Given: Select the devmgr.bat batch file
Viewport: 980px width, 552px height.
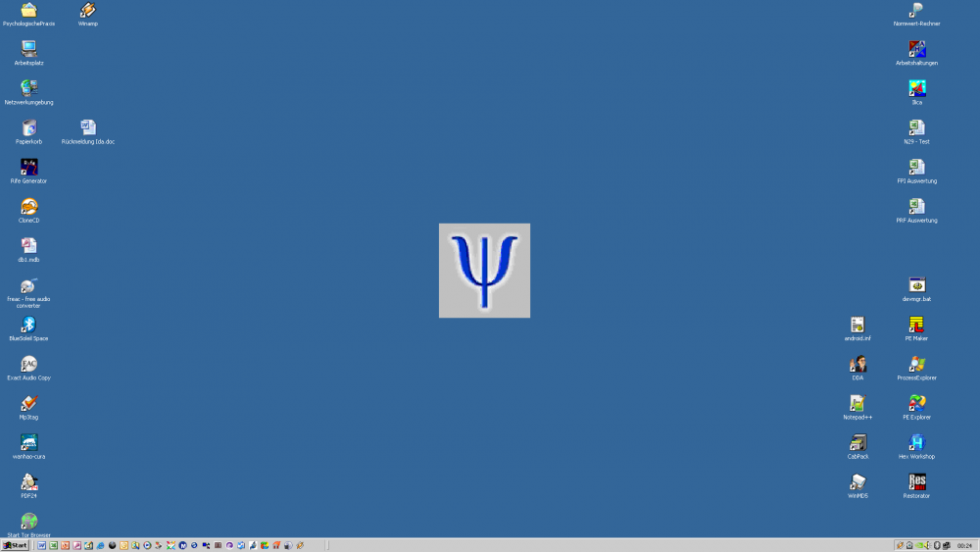Looking at the screenshot, I should 917,290.
